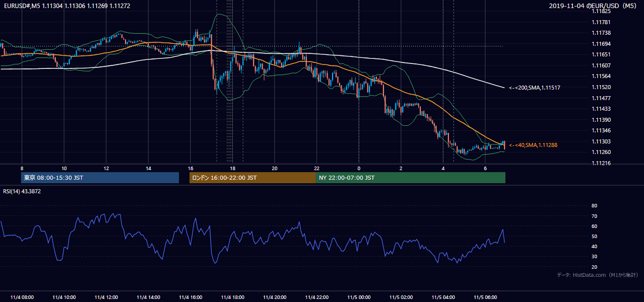Screen dimensions: 644x302
Task: Click the 11/4 12:00 bottom time label
Action: (106, 297)
